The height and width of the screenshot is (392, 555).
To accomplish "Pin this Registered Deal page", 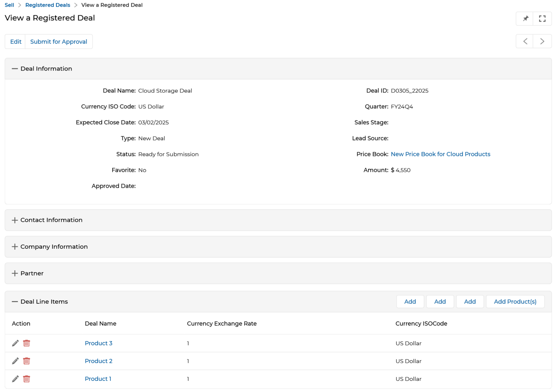I will pos(525,19).
